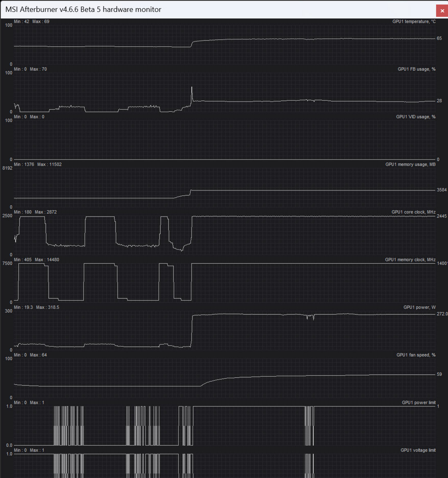Viewport: 448px width, 478px height.
Task: Select the 'GPU1 VID usage, %' graph label
Action: (x=416, y=117)
